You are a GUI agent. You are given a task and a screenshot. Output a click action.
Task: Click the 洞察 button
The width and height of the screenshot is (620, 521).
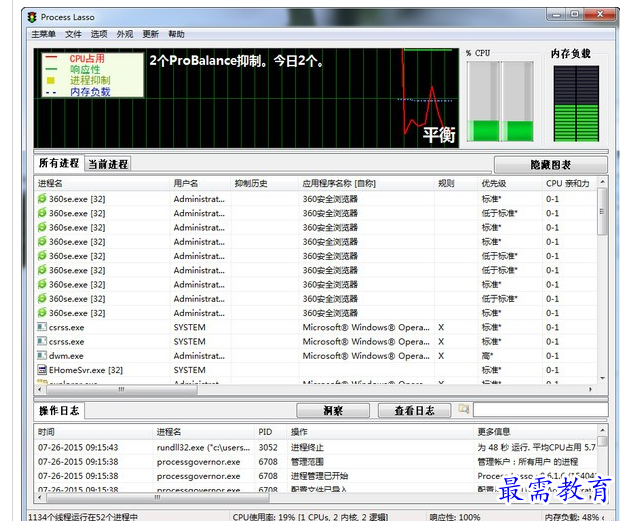tap(333, 410)
